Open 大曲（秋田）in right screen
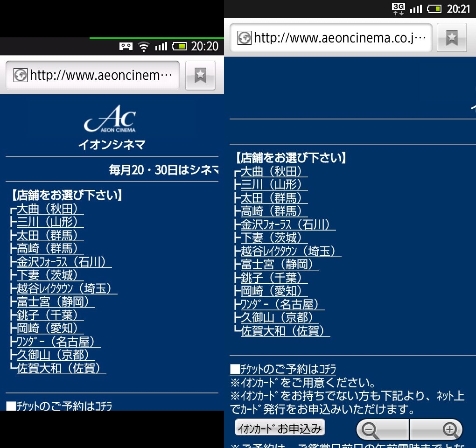Screen dimensions: 476x448 point(274,171)
